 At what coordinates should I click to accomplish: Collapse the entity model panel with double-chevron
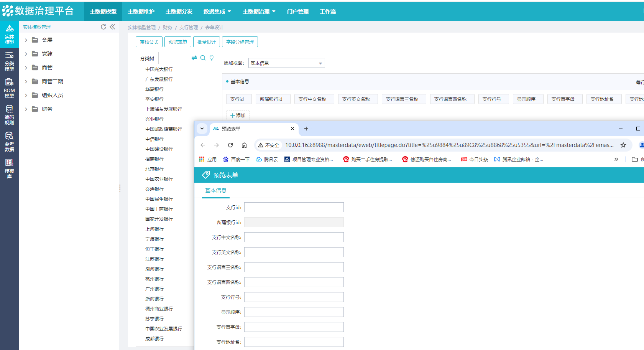(112, 27)
